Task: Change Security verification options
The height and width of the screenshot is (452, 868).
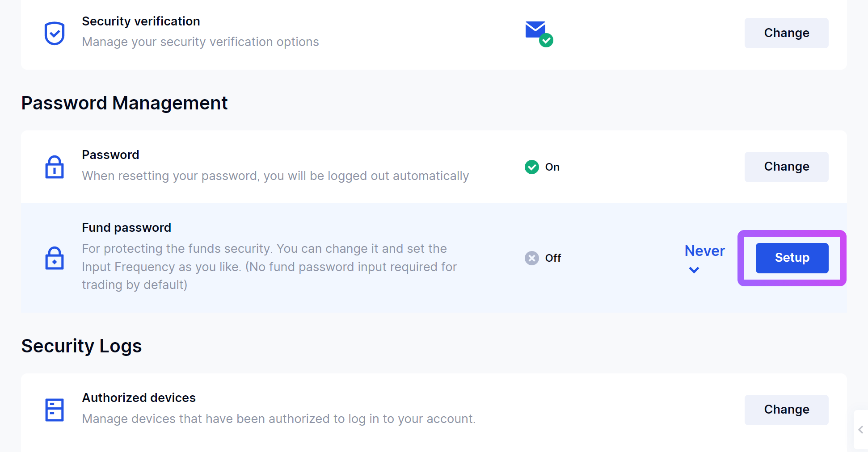Action: coord(786,33)
